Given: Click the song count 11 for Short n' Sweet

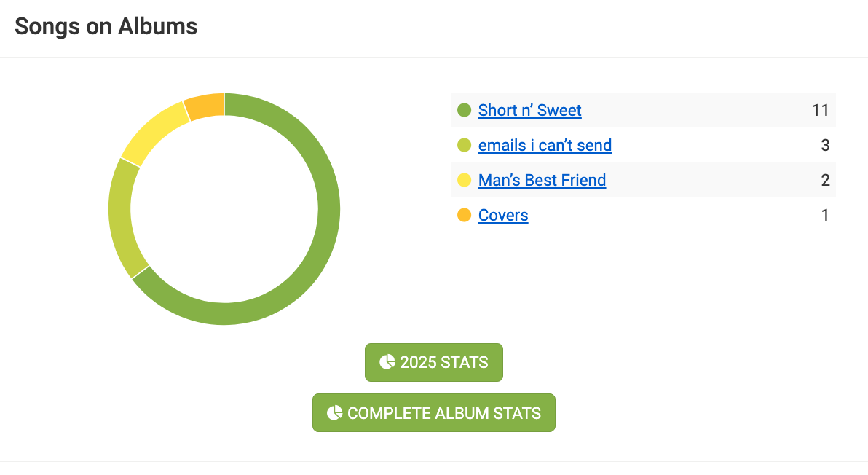Looking at the screenshot, I should click(x=821, y=110).
